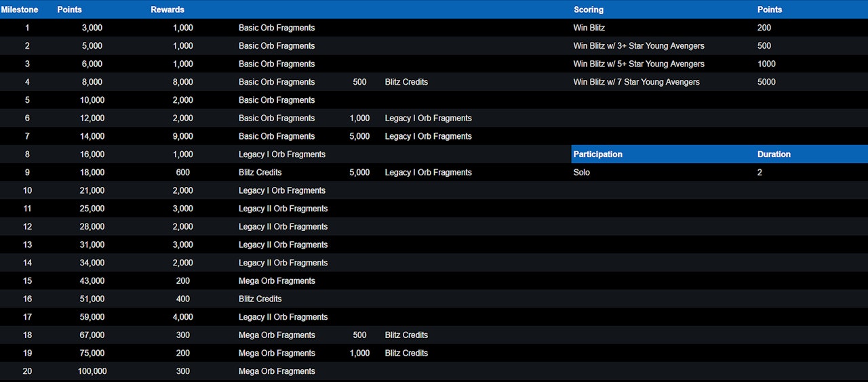Click 'Mega Orb Fragments' in milestone 15
The width and height of the screenshot is (868, 382).
(x=277, y=281)
